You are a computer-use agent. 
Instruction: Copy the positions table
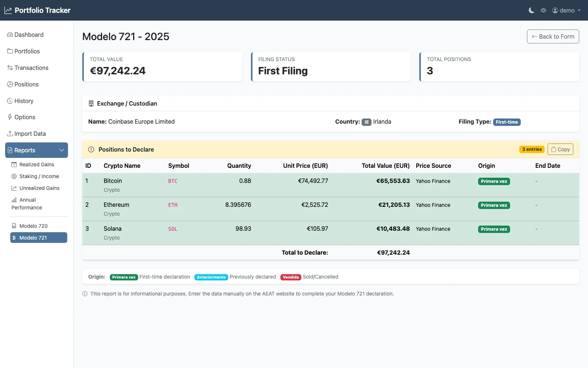click(x=560, y=149)
